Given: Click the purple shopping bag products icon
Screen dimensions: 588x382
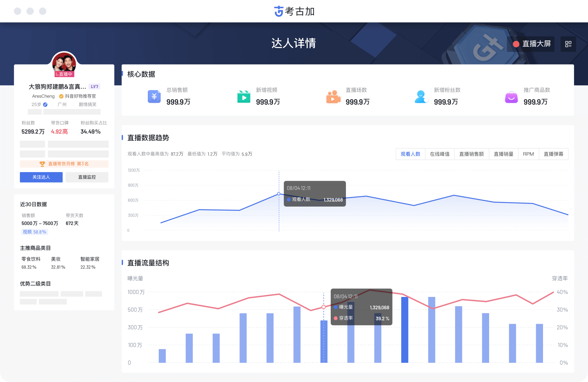Looking at the screenshot, I should 511,97.
